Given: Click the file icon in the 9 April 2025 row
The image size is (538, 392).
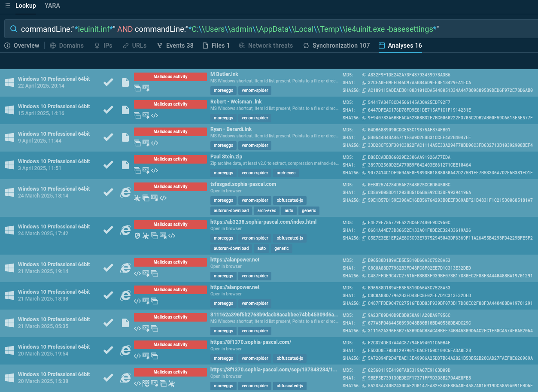Looking at the screenshot, I should click(x=125, y=137).
